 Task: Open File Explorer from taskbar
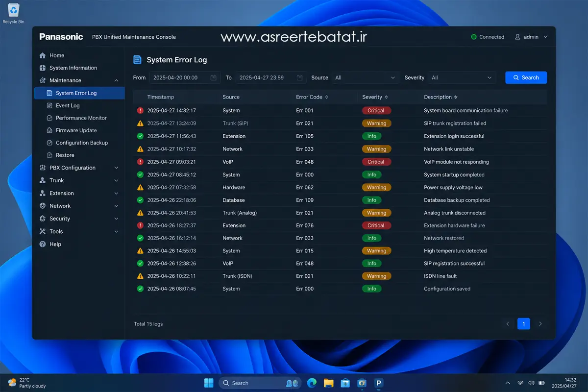tap(328, 383)
